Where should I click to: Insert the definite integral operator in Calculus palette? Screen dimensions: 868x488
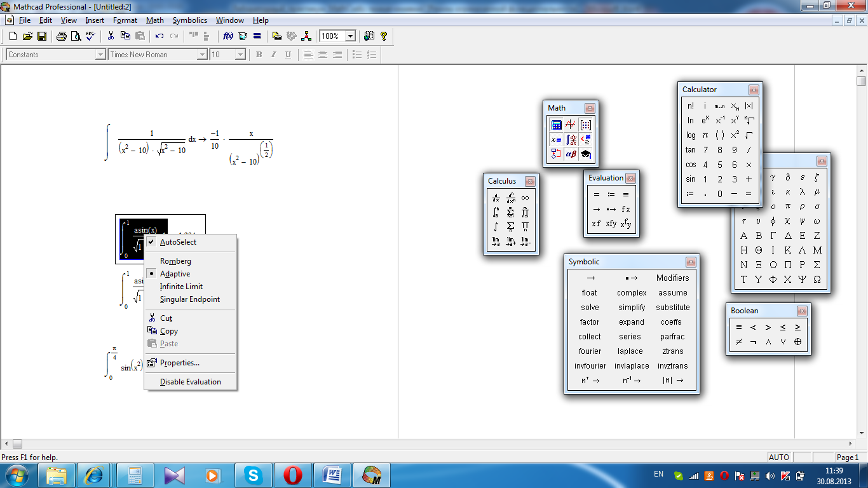tap(496, 212)
